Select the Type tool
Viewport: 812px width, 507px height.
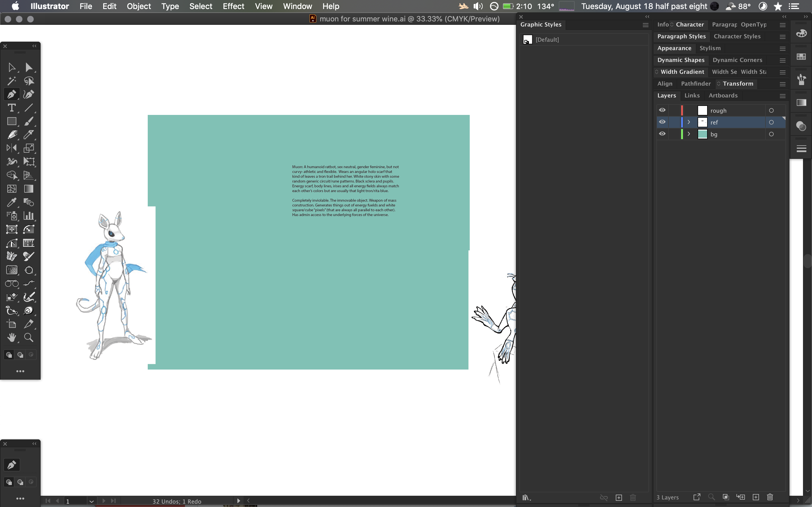pos(12,108)
